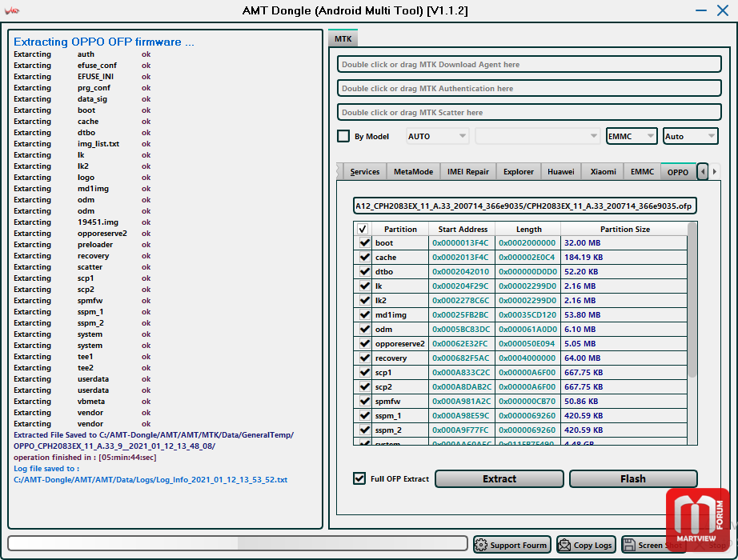Click the Screen Shot button

653,545
